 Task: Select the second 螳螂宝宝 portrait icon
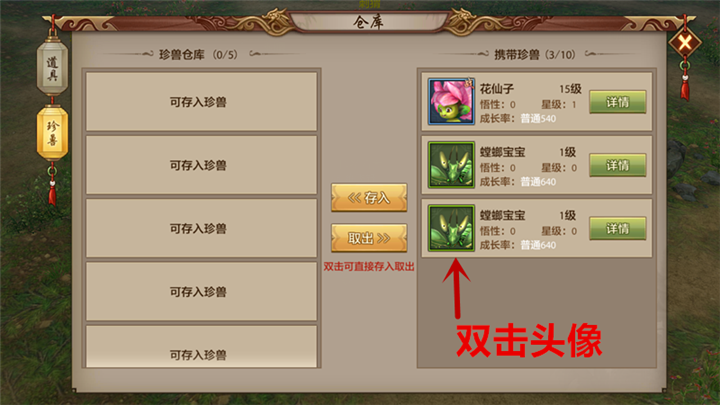click(451, 165)
